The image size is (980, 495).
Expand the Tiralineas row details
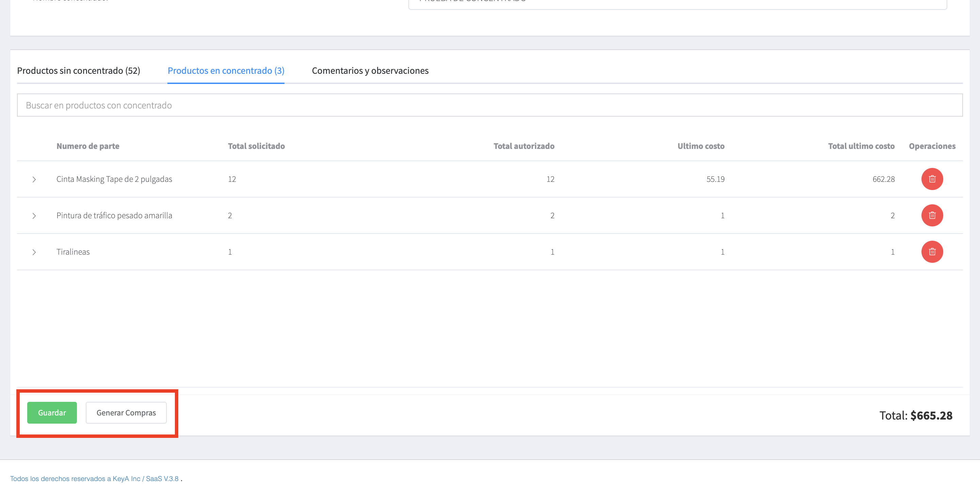tap(34, 252)
